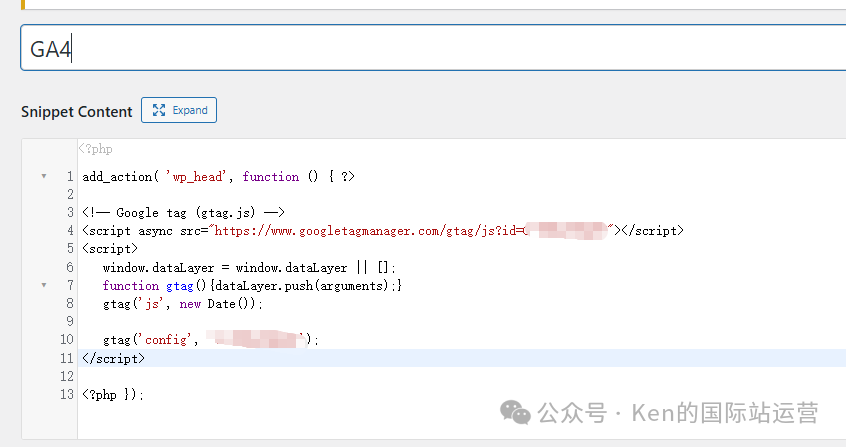Click the Google tag comment line
Screen dimensions: 846x447
tap(183, 213)
